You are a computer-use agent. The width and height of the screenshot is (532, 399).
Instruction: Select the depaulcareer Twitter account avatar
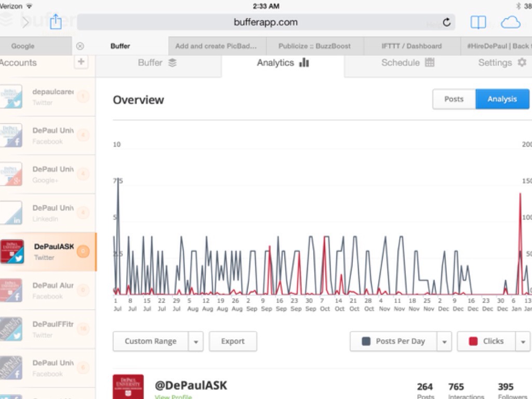11,97
